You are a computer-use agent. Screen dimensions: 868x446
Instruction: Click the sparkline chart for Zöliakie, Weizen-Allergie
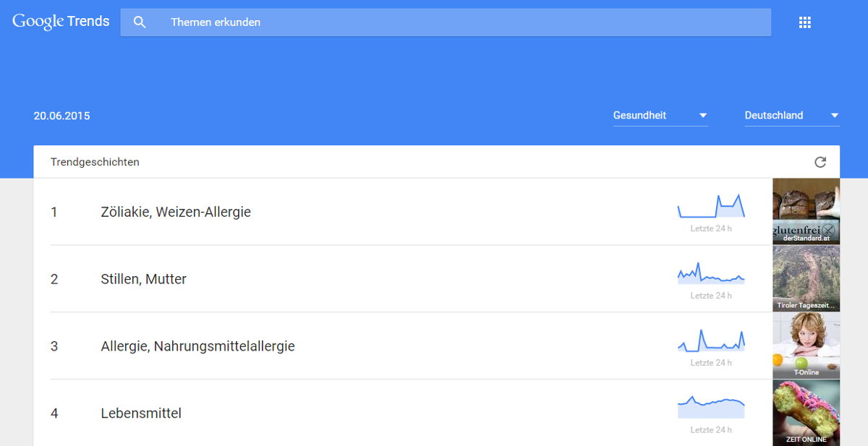pos(711,206)
